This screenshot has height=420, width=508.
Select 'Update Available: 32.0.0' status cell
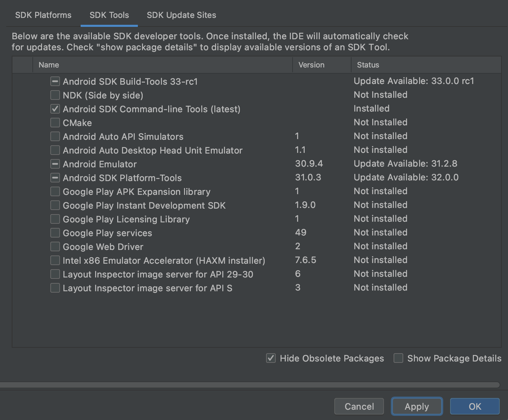pyautogui.click(x=406, y=178)
